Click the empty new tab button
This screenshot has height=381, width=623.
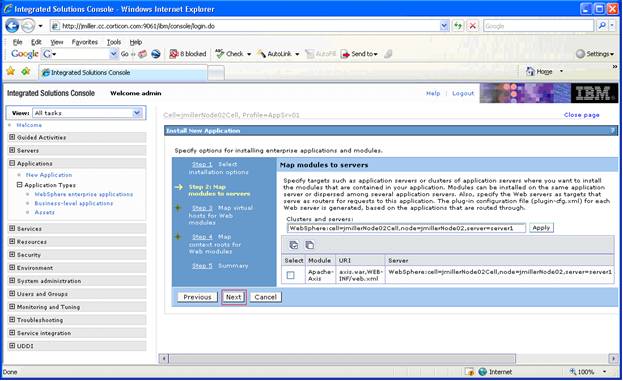(x=216, y=73)
